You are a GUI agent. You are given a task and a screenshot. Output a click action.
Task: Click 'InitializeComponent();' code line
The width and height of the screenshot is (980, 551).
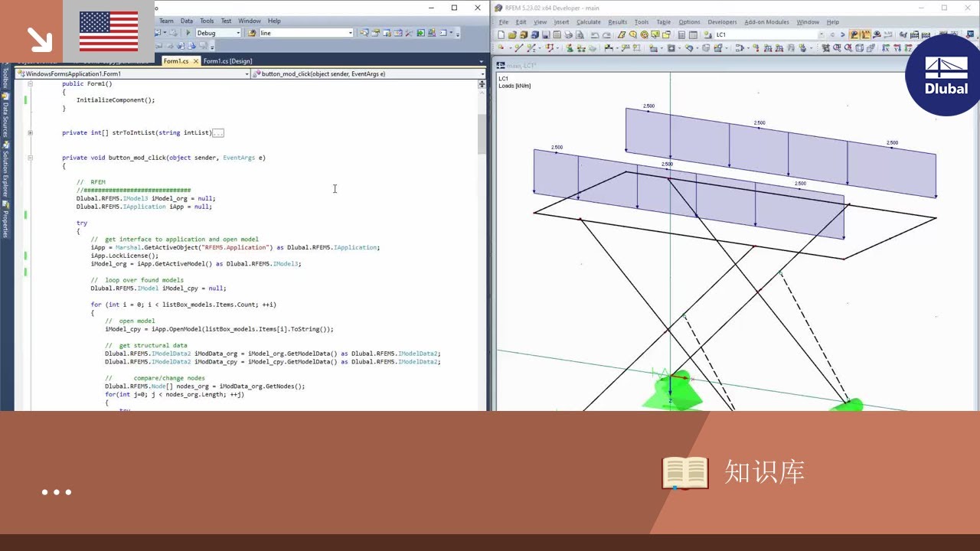116,100
